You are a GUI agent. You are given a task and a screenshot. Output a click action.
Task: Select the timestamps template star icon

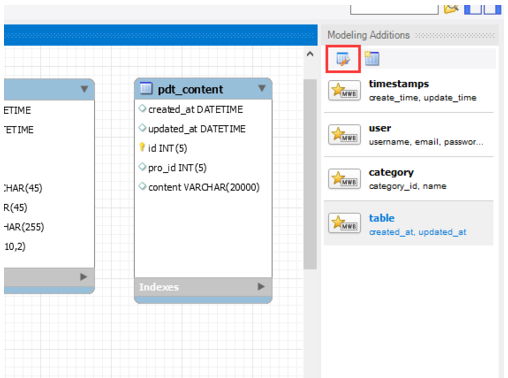pyautogui.click(x=344, y=90)
